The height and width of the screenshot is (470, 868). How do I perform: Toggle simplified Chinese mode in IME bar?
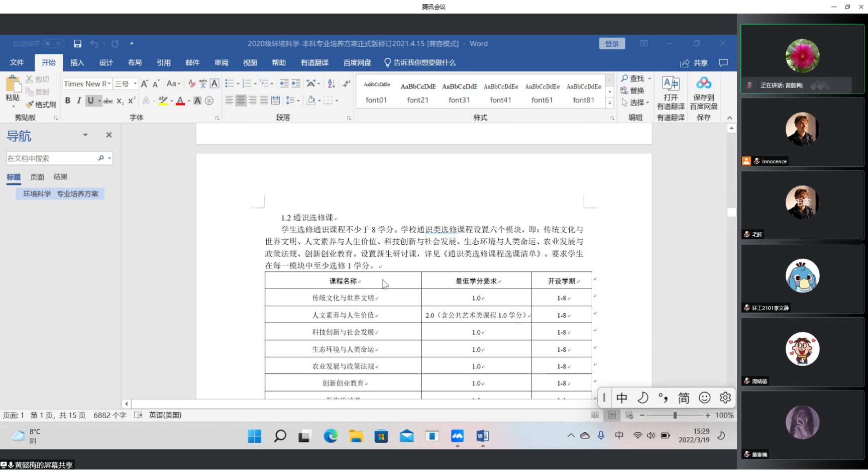tap(684, 398)
